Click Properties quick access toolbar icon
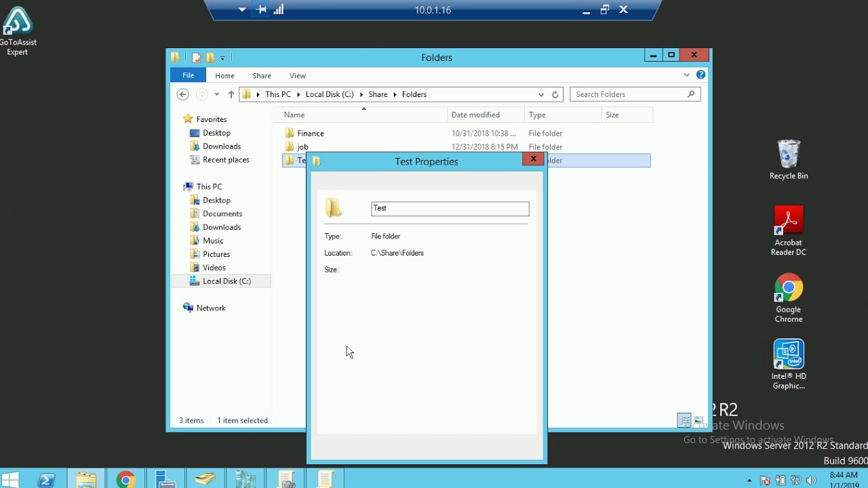 pyautogui.click(x=196, y=58)
